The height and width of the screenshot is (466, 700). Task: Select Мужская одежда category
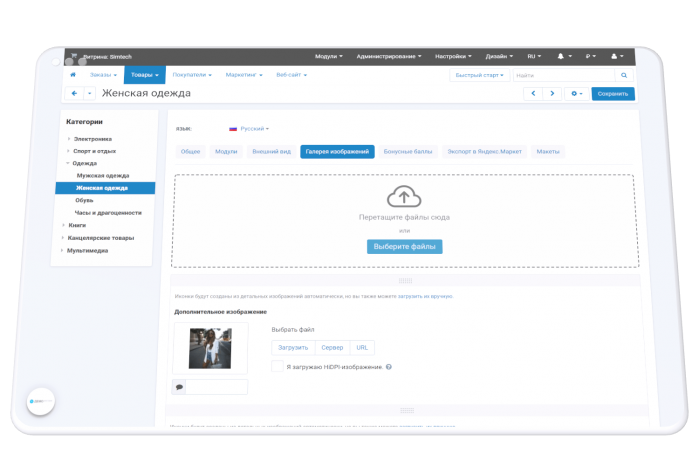[103, 176]
